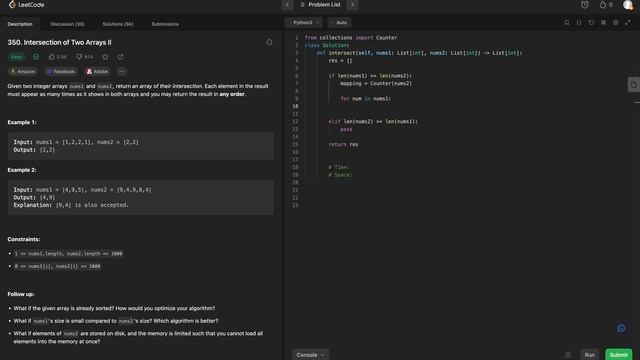Screen dimensions: 640x360
Task: Click the 'Example 1:' heading
Action: tap(22, 122)
